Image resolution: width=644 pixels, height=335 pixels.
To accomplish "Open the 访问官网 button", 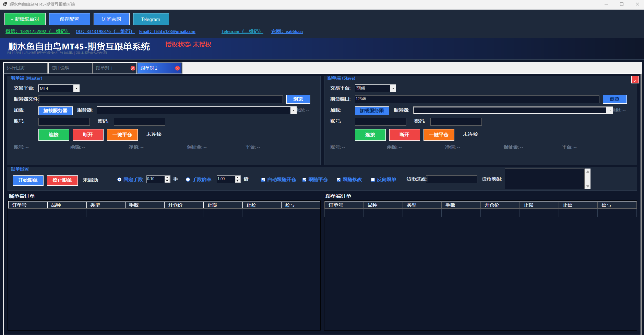I will pyautogui.click(x=111, y=19).
